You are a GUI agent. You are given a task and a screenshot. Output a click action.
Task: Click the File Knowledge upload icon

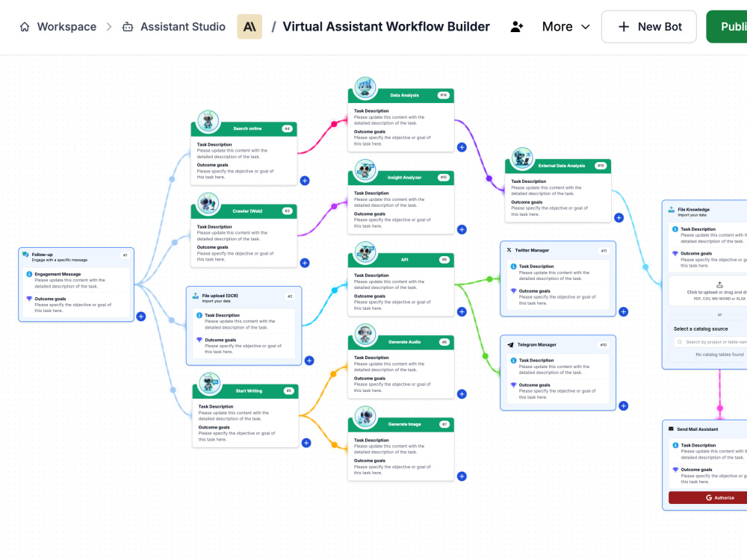tap(672, 210)
